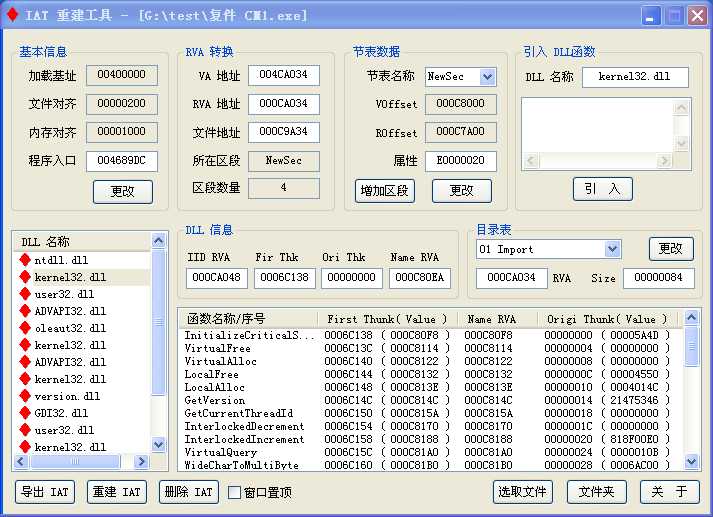Select the InterlockedDecrement function row
The width and height of the screenshot is (713, 517).
[x=431, y=426]
